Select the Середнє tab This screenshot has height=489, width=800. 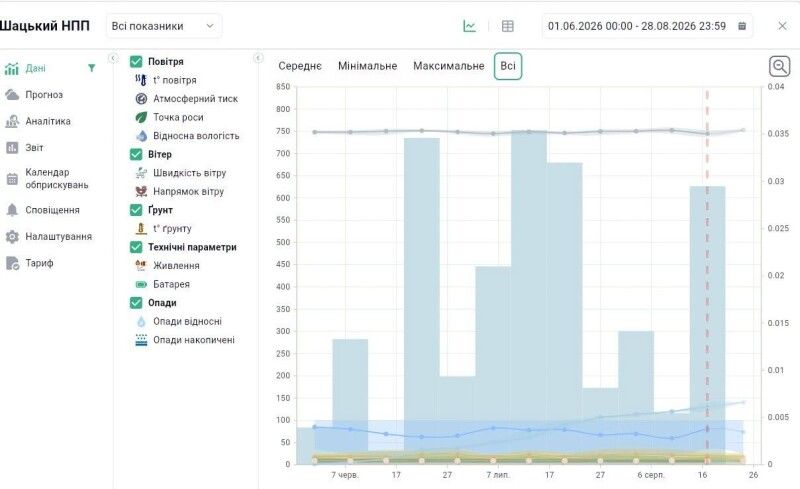(x=300, y=66)
